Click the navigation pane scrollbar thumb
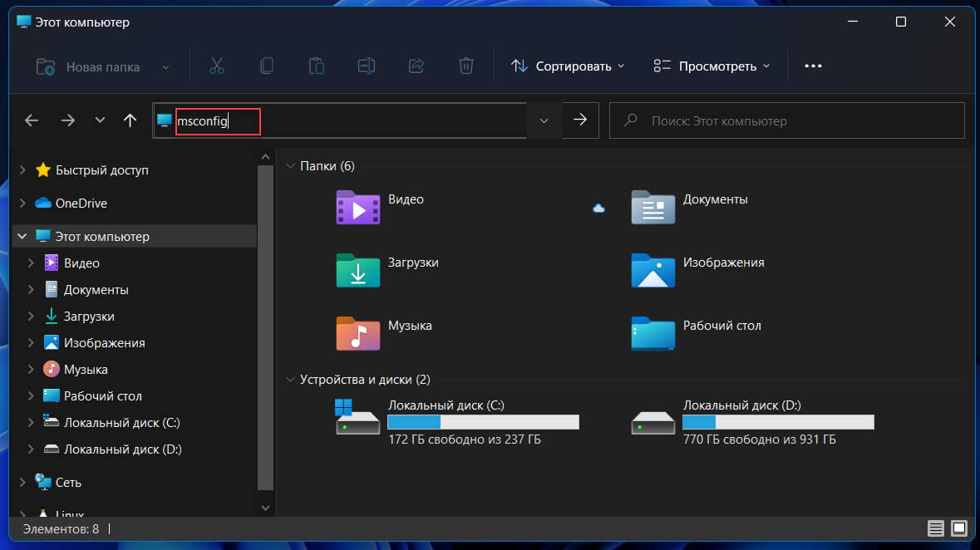Screen dimensions: 980x550 266,327
